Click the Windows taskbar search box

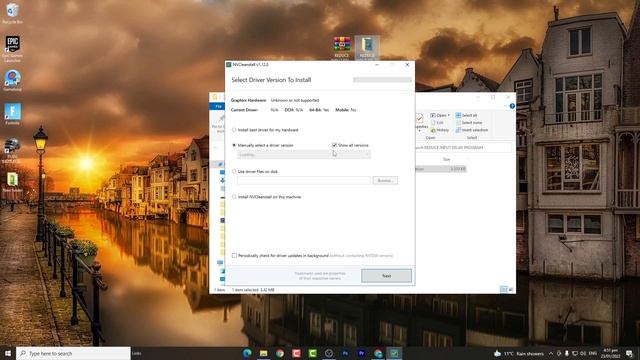73,353
